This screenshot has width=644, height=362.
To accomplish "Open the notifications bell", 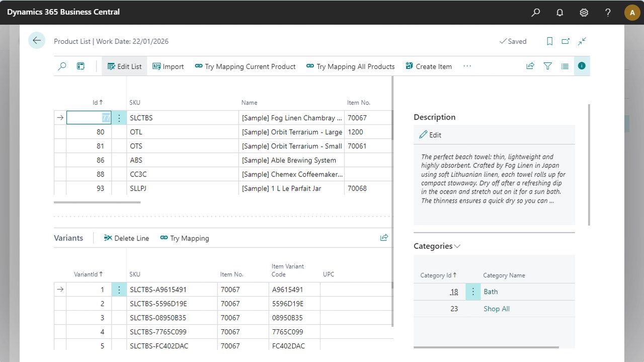I will point(559,13).
